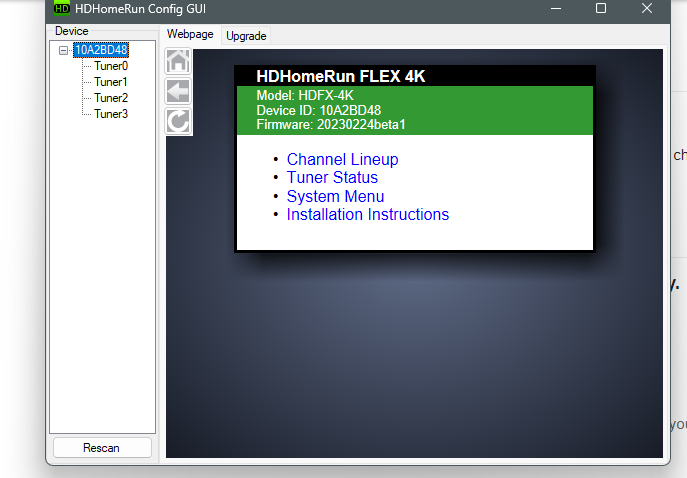The image size is (687, 478).
Task: Pick Tuner2 in the device tree
Action: point(110,98)
